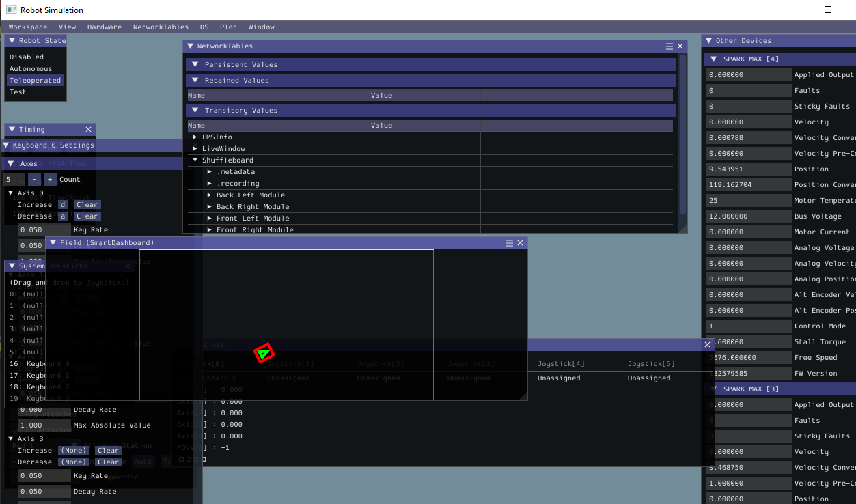Click SPARK MAX [4] Bus Voltage field
856x504 pixels.
[748, 216]
